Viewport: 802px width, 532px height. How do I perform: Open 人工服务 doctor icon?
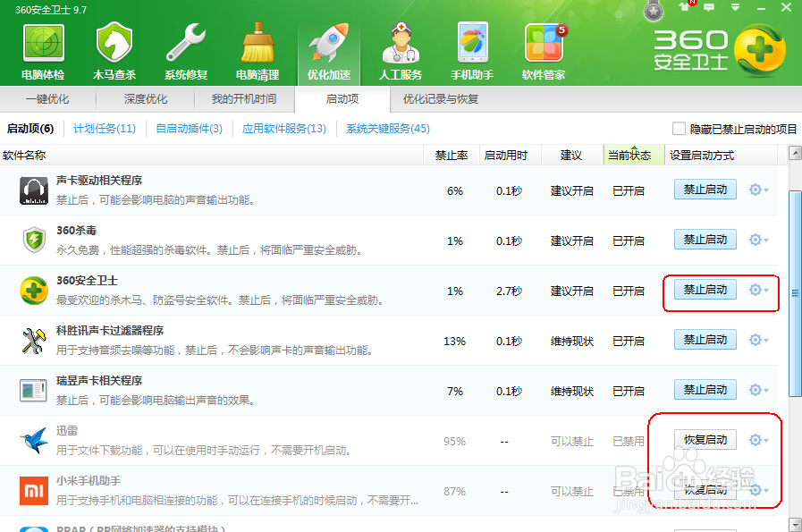pos(401,42)
